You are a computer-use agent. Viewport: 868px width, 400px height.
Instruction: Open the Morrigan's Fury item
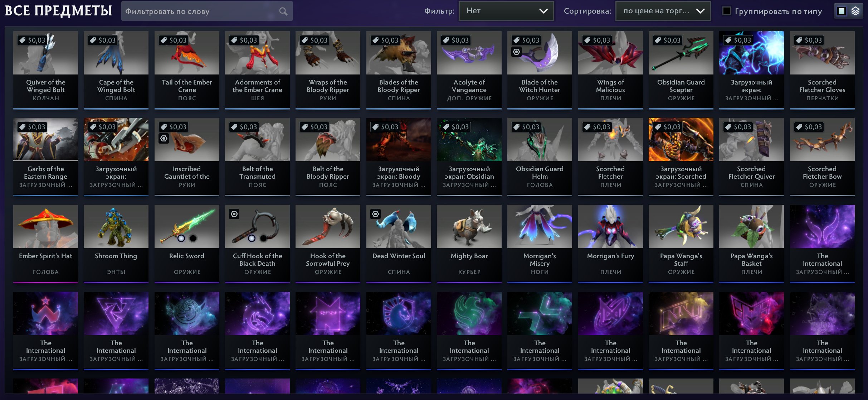pos(610,243)
